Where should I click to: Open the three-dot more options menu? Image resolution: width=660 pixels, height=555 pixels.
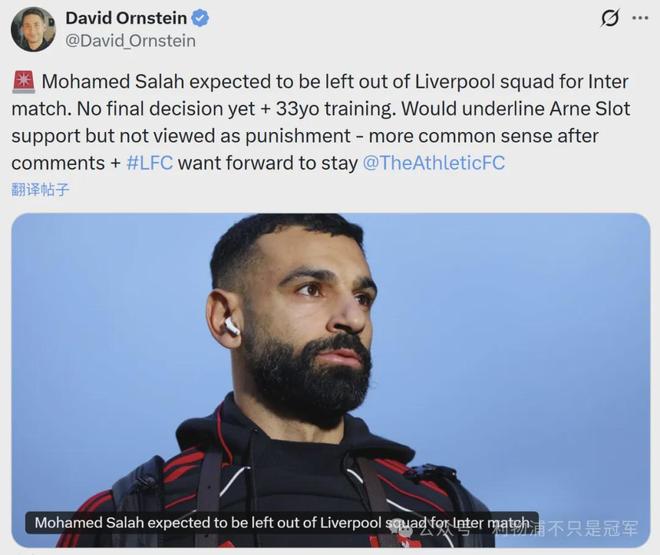[640, 18]
